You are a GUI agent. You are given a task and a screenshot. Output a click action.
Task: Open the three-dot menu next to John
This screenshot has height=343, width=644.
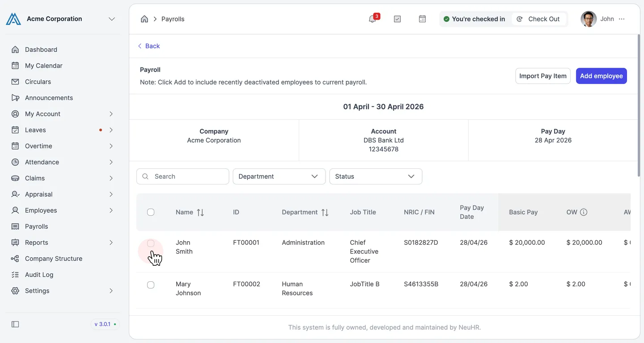(x=622, y=19)
